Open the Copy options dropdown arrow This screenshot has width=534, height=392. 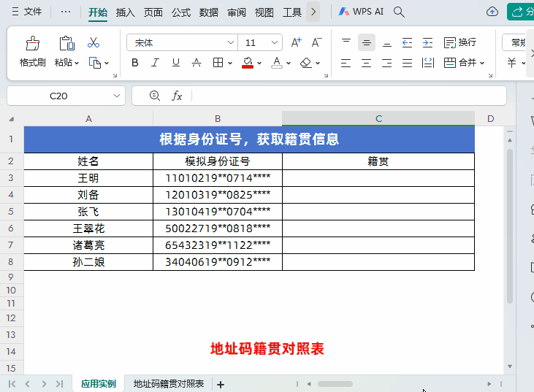pyautogui.click(x=107, y=63)
